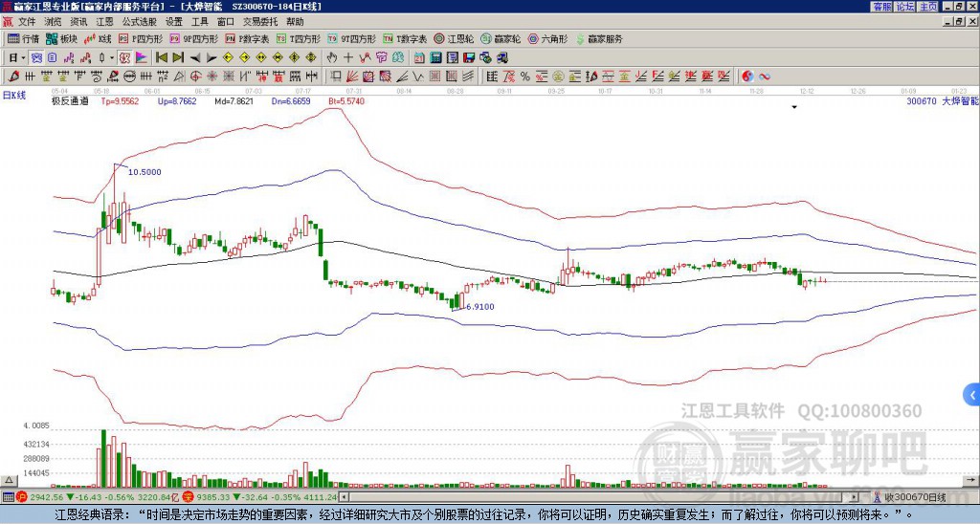Jump to first bar with skip-start icon
This screenshot has width=980, height=524.
(x=161, y=58)
